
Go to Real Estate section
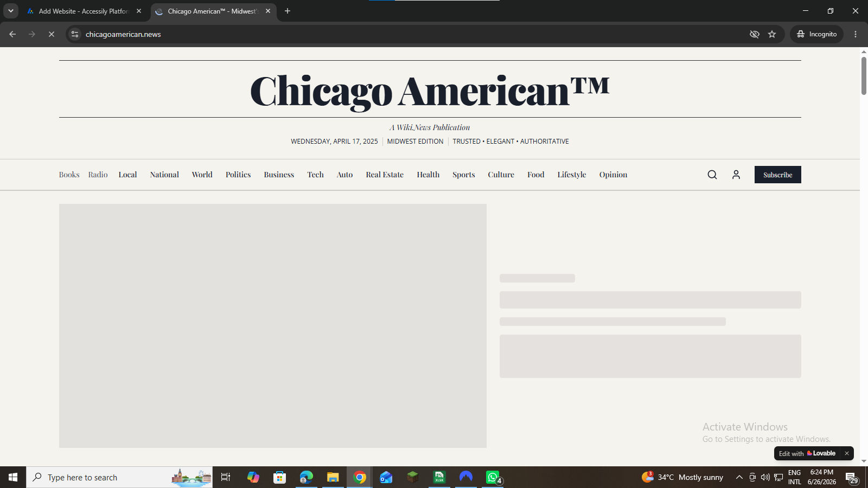[385, 175]
